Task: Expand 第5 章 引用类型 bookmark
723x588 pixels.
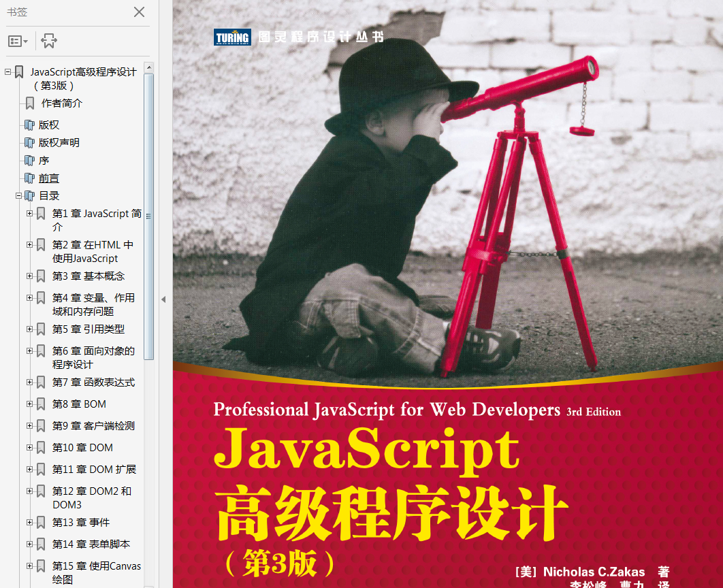Action: point(29,329)
